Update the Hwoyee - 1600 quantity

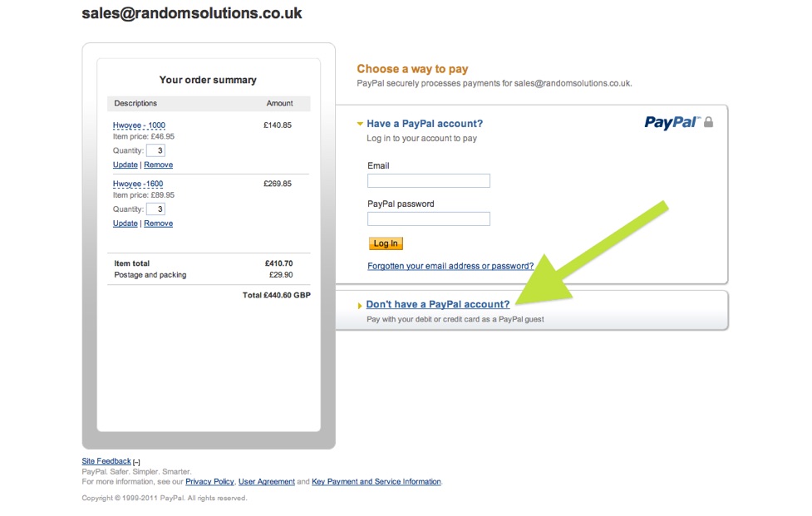click(125, 224)
